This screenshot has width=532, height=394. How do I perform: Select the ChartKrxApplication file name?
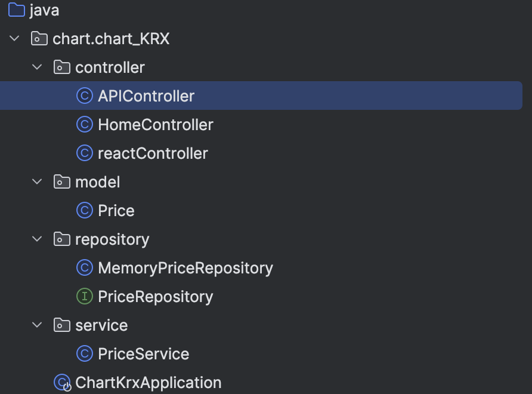pyautogui.click(x=148, y=383)
